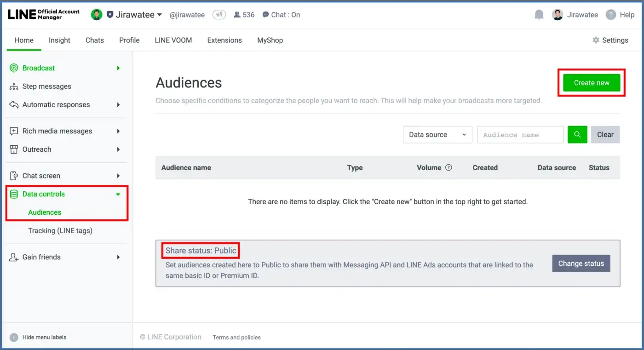
Task: Go to the Home tab
Action: click(24, 40)
